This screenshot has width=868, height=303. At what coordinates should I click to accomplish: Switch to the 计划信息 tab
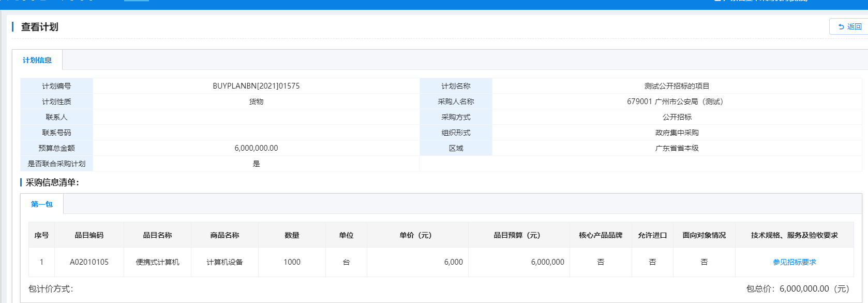(x=37, y=60)
